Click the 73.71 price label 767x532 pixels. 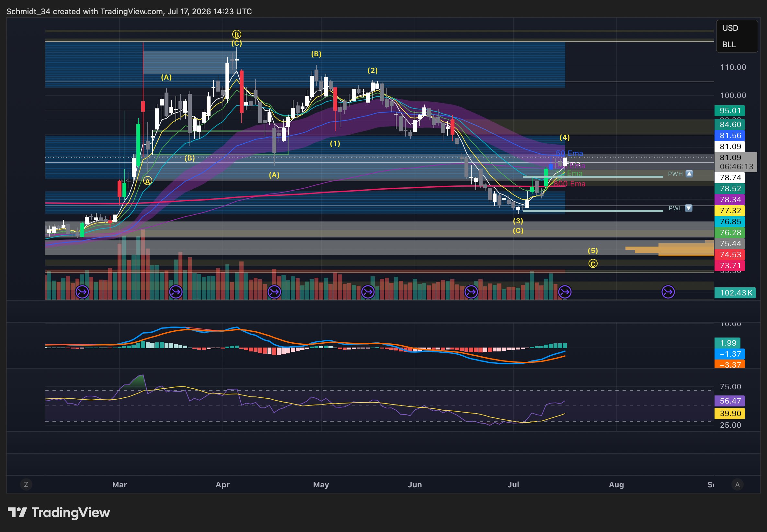730,265
